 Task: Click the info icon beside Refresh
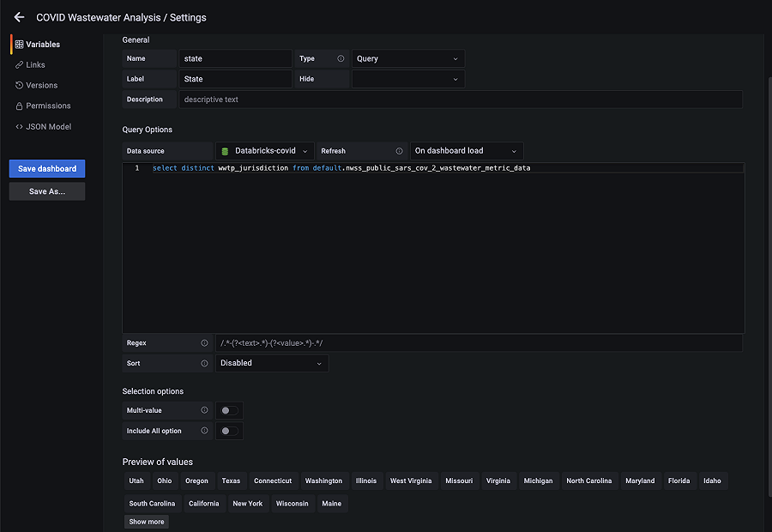coord(399,150)
